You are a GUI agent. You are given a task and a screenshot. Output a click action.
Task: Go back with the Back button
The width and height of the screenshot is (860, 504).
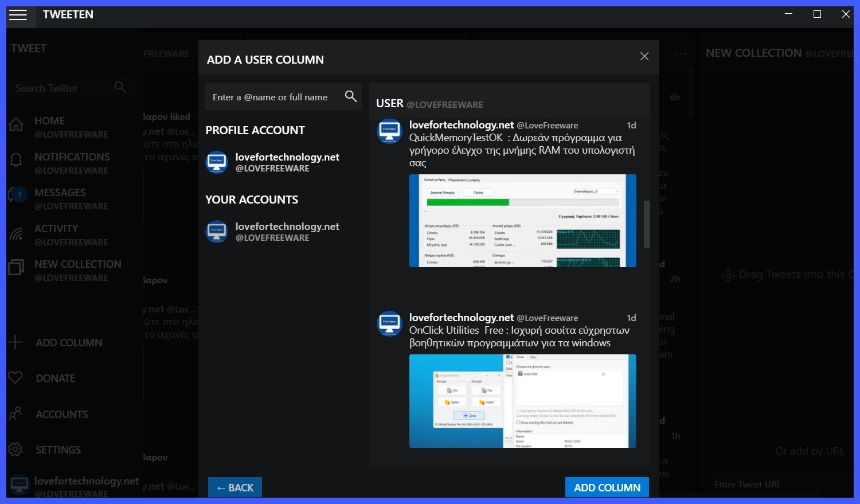[x=235, y=487]
